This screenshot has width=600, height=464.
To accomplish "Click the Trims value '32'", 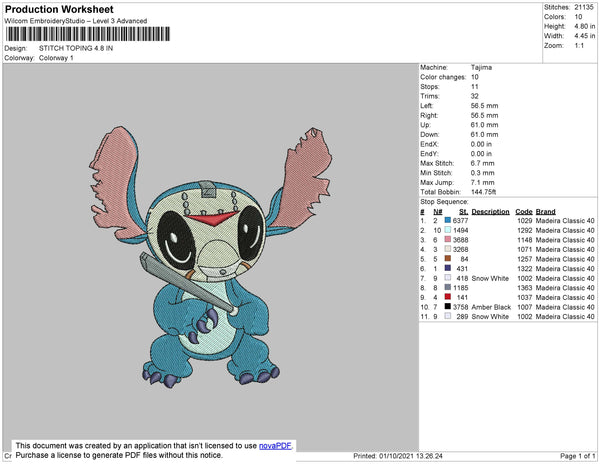I will [x=474, y=96].
